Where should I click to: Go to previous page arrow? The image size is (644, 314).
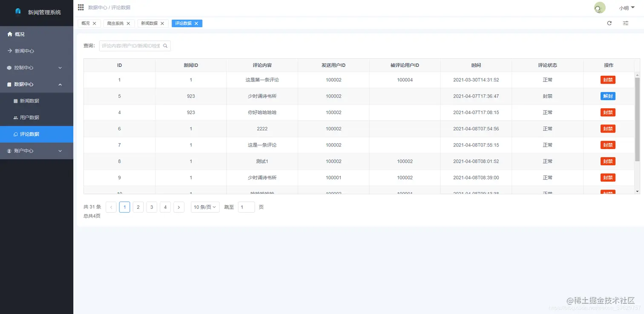coord(111,207)
